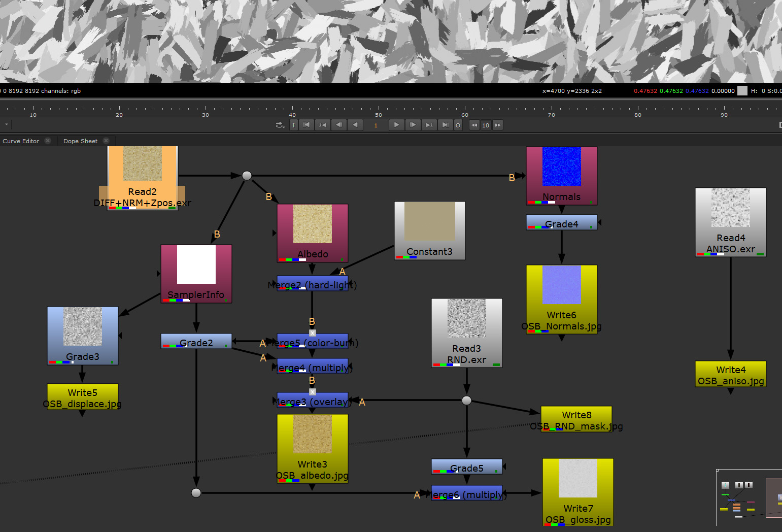This screenshot has height=532, width=782.
Task: Step back to previous keyframe icon
Action: pyautogui.click(x=323, y=125)
